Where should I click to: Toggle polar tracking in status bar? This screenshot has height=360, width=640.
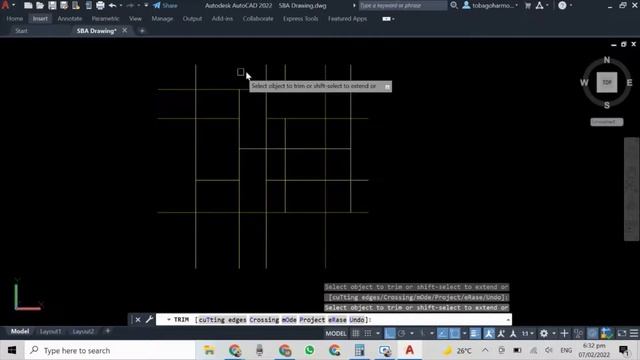coord(402,333)
